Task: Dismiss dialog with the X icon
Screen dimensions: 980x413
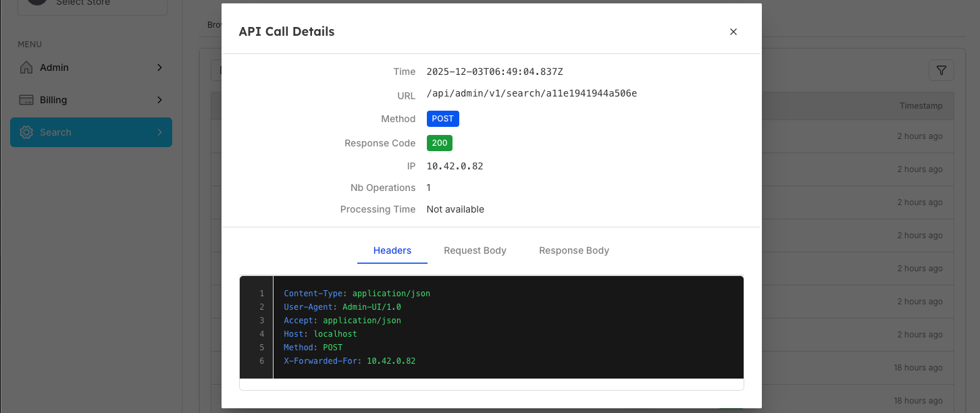Action: coord(733,31)
